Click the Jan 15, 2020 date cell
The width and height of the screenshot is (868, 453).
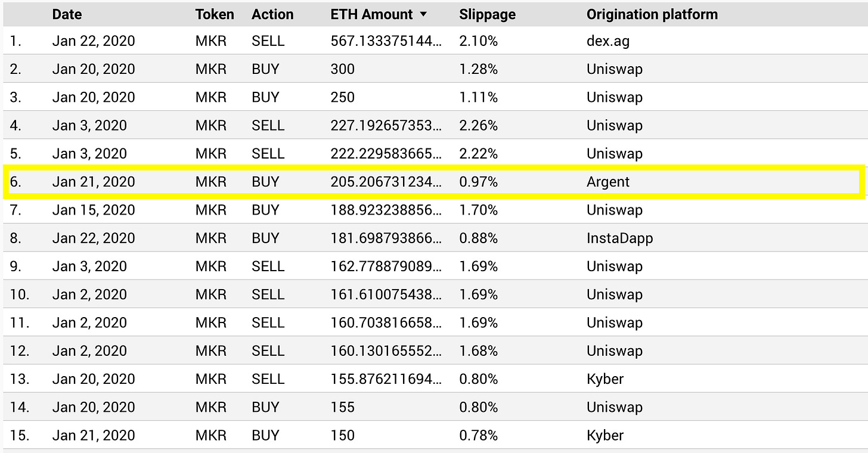(94, 210)
